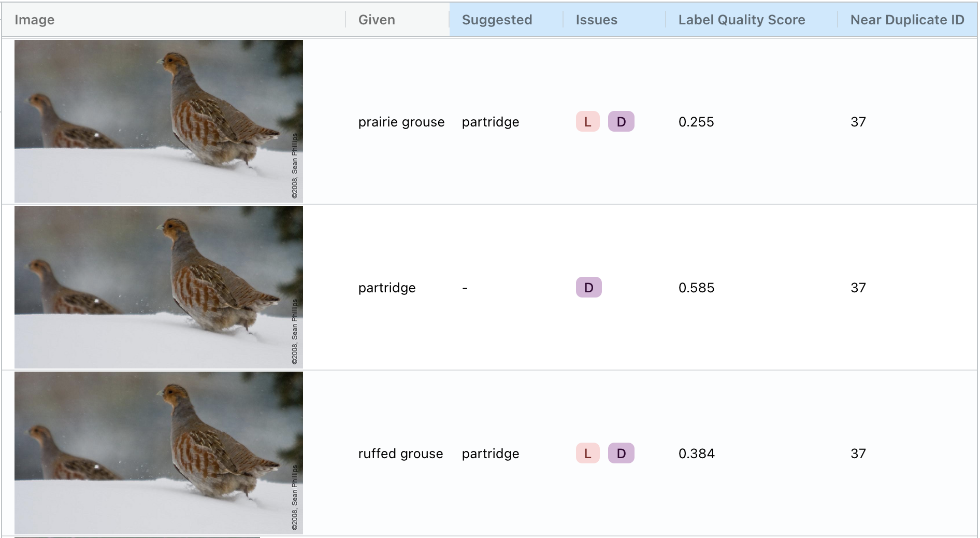Click the quality score 0.255 cell

click(x=696, y=122)
